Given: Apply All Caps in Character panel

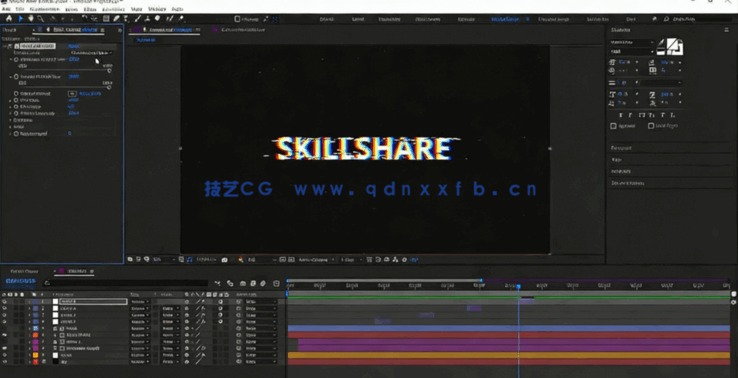Looking at the screenshot, I should (x=642, y=115).
